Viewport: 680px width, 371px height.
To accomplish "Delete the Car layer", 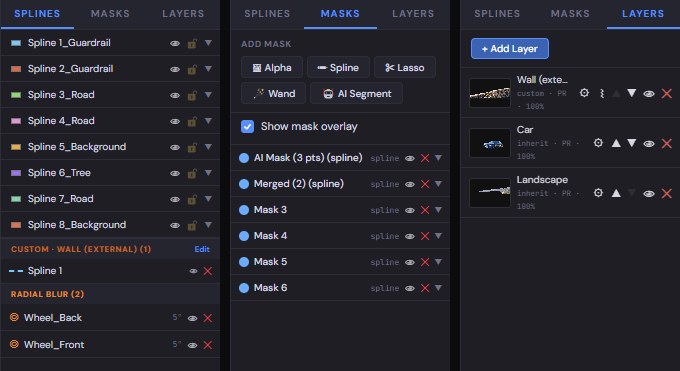I will (x=667, y=144).
